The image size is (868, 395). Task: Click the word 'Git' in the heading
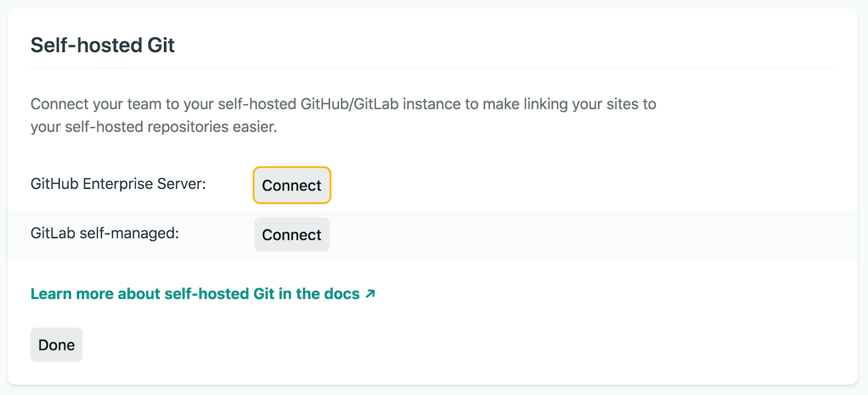[161, 45]
